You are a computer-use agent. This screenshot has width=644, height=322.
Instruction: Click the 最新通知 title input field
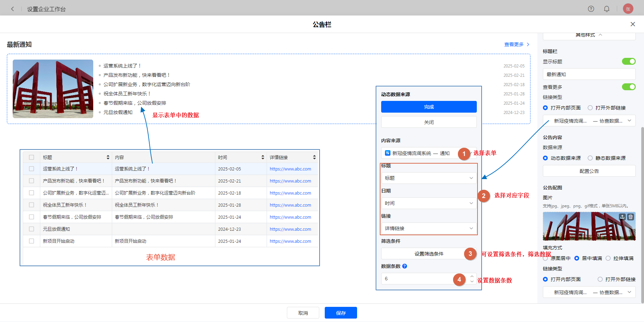(589, 74)
